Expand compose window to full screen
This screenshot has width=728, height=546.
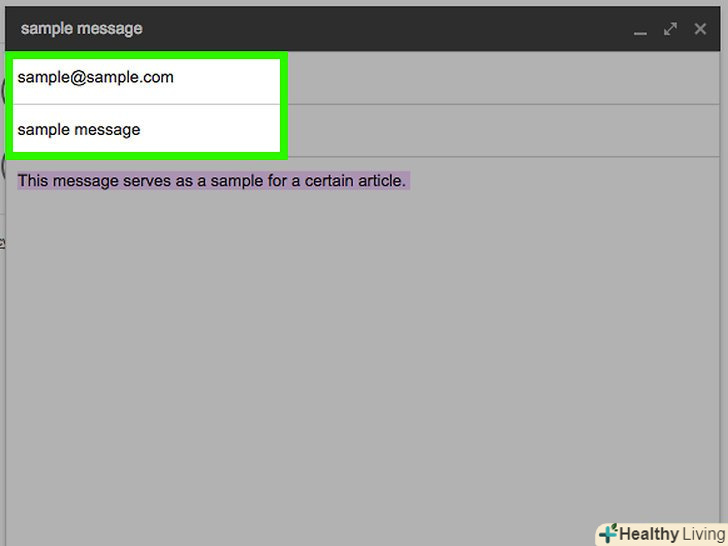click(x=670, y=29)
